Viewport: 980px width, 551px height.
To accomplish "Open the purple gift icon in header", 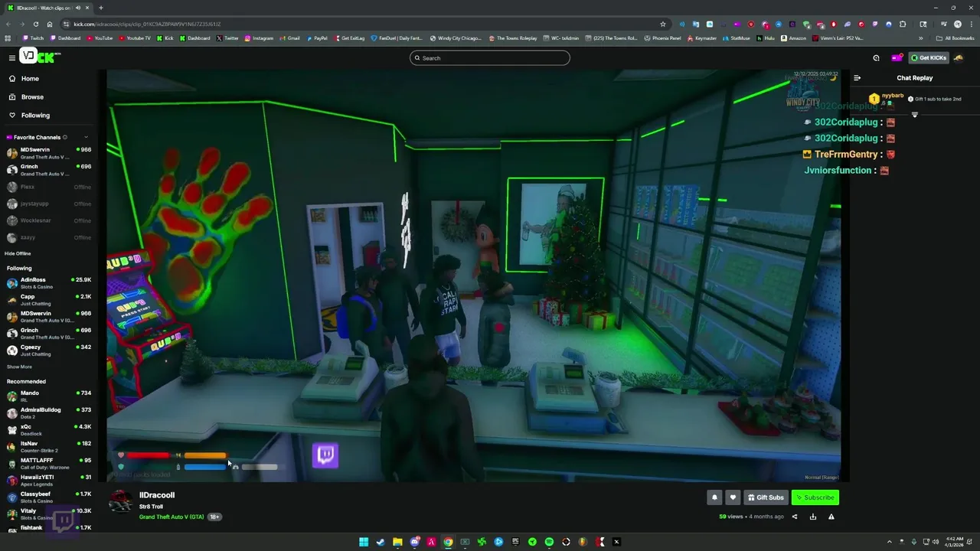I will [896, 58].
